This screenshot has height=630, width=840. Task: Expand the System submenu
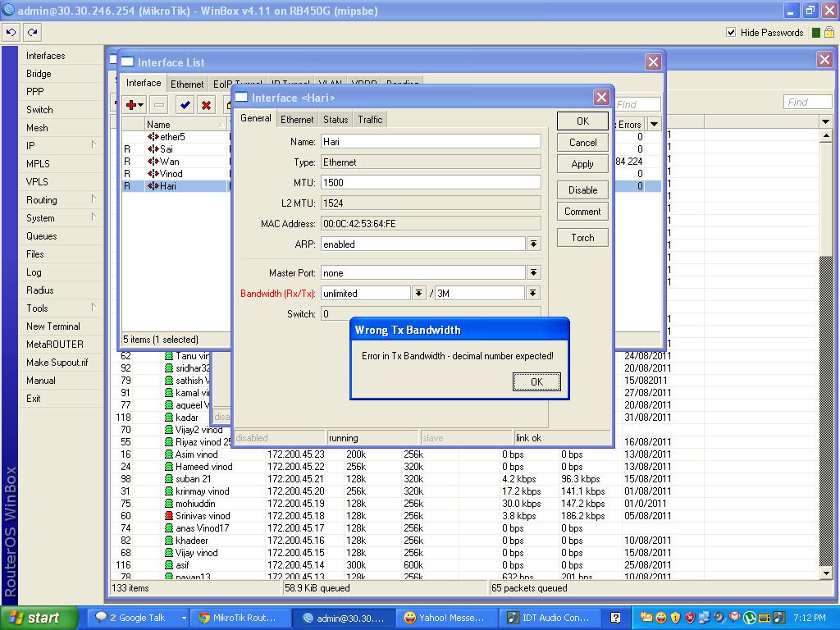coord(94,217)
